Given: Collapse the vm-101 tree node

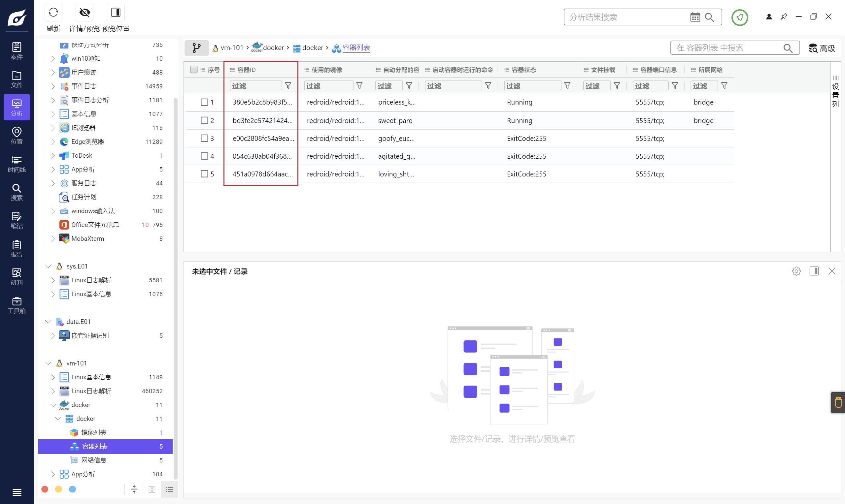Looking at the screenshot, I should coord(48,363).
